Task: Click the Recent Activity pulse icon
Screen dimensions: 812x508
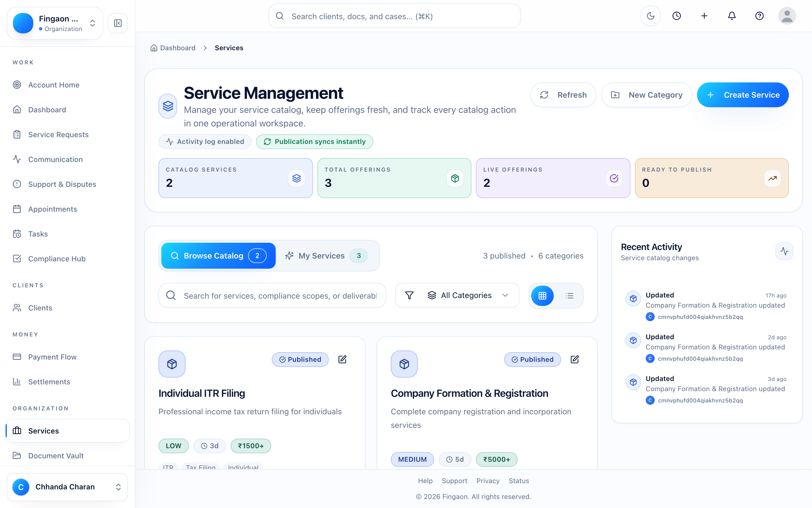Action: [784, 251]
